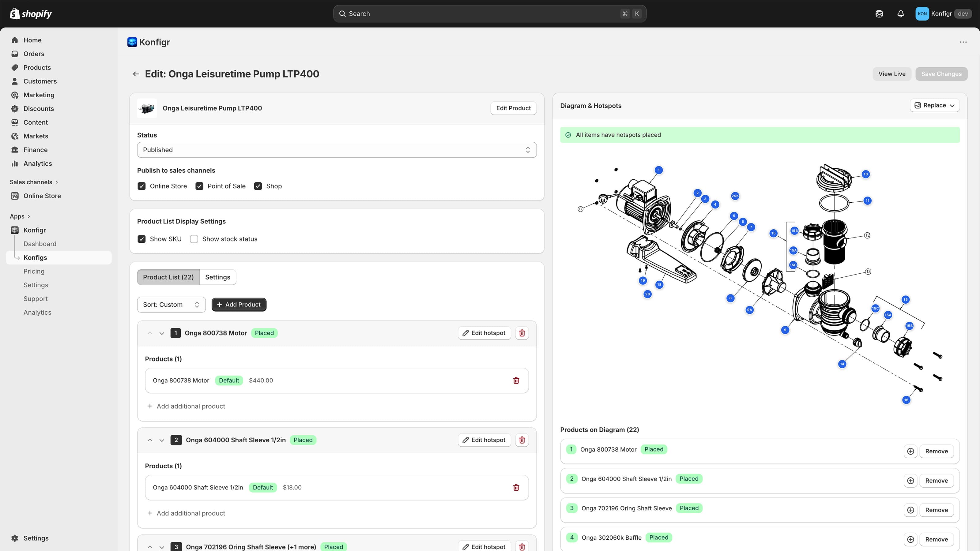This screenshot has height=551, width=980.
Task: Edit hotspot for Onga 800738 Motor
Action: (x=484, y=333)
